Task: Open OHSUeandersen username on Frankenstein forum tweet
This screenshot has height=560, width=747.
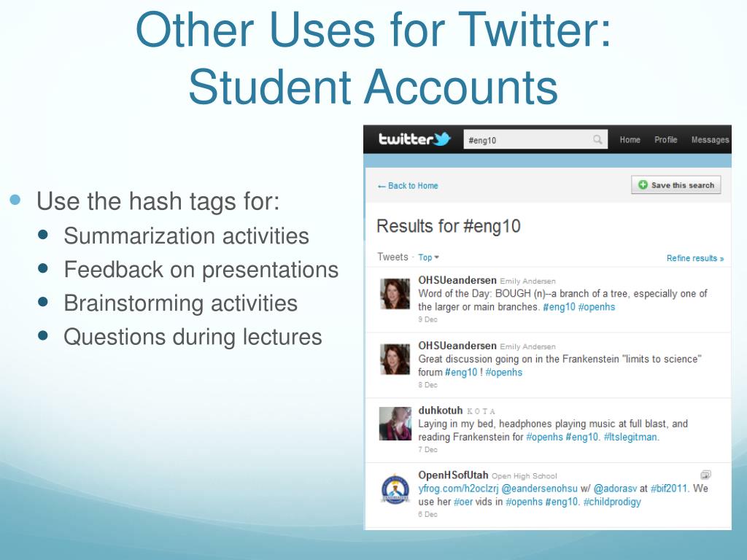Action: (x=457, y=346)
